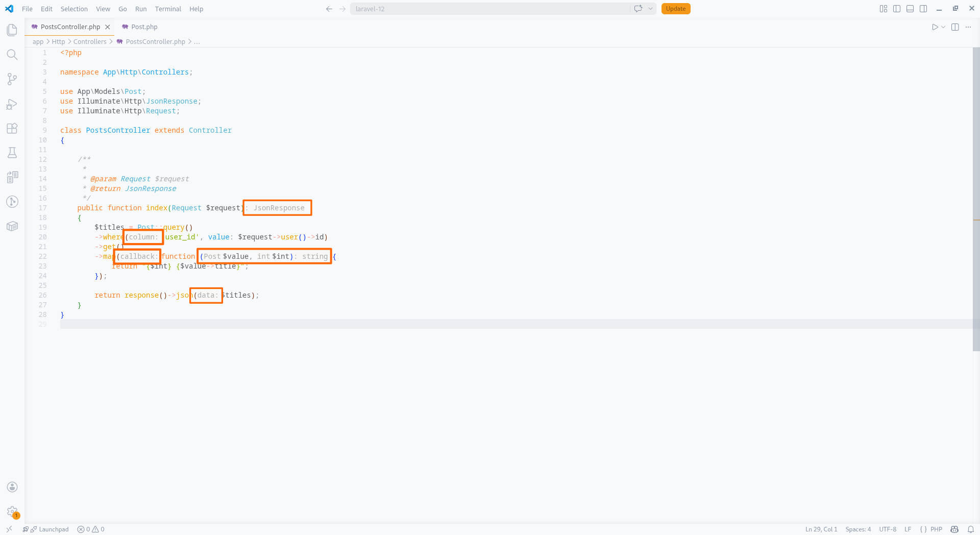Change file encoding UTF-8
The width and height of the screenshot is (980, 535).
pyautogui.click(x=888, y=529)
